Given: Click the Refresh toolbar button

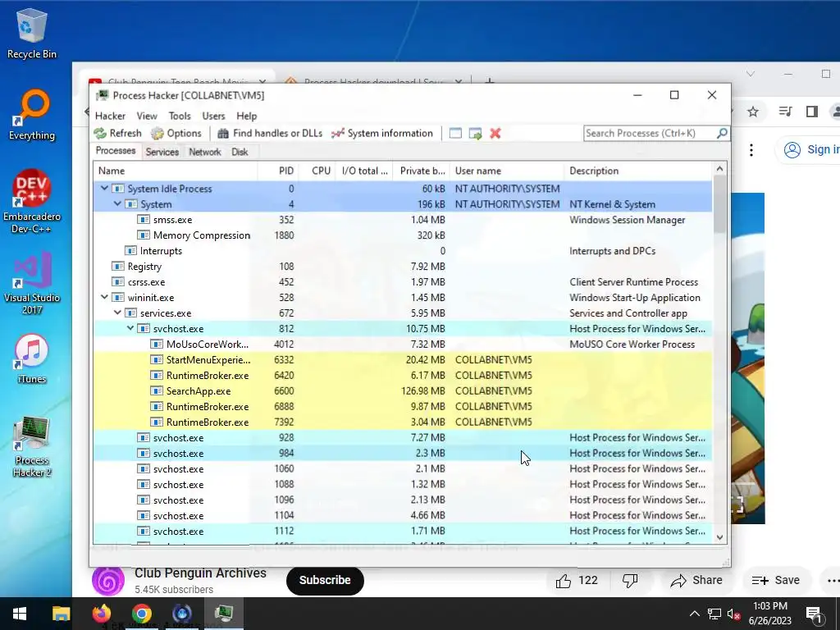Looking at the screenshot, I should tap(118, 134).
